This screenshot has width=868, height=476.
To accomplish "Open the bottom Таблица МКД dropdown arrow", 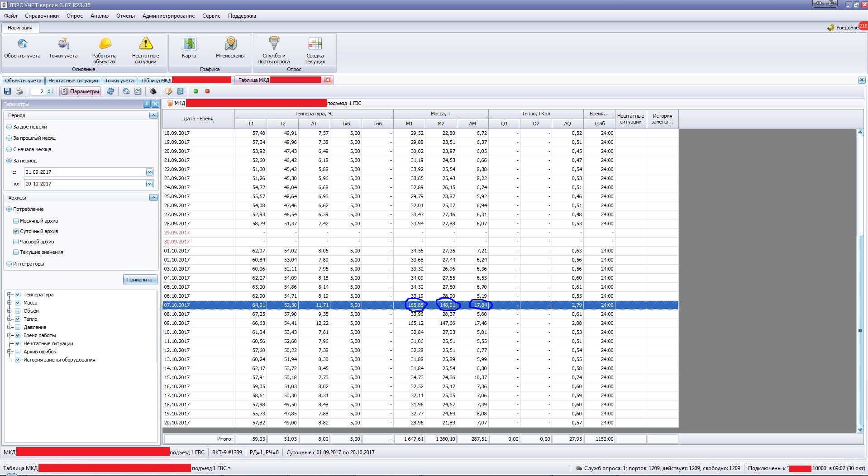I will point(229,468).
